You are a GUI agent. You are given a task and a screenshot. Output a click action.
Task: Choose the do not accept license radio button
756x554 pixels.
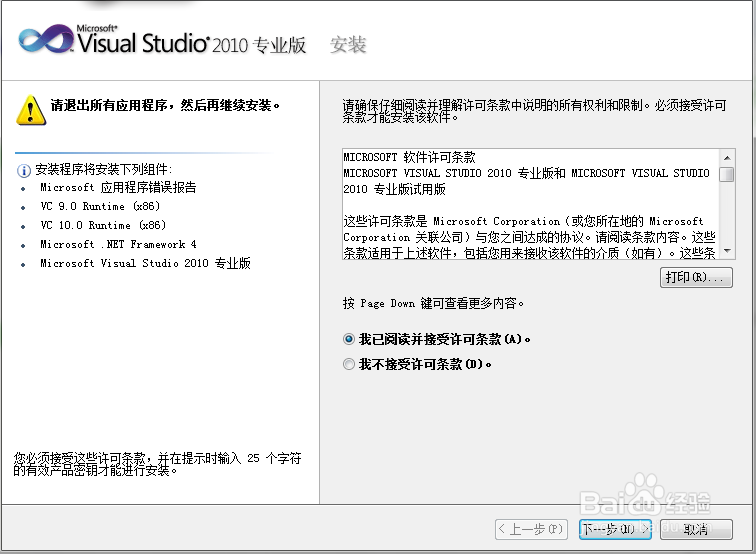coord(349,364)
